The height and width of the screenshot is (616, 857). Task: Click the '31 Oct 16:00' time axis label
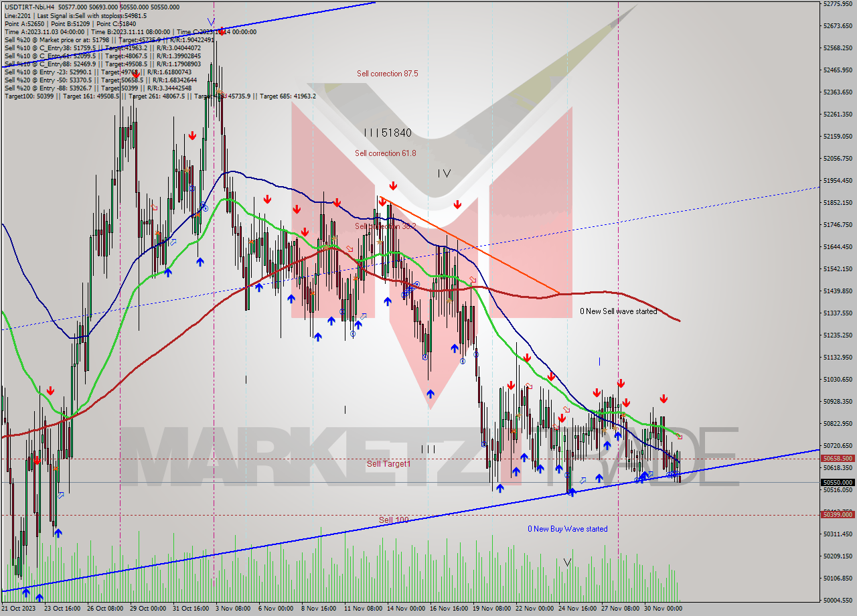191,609
